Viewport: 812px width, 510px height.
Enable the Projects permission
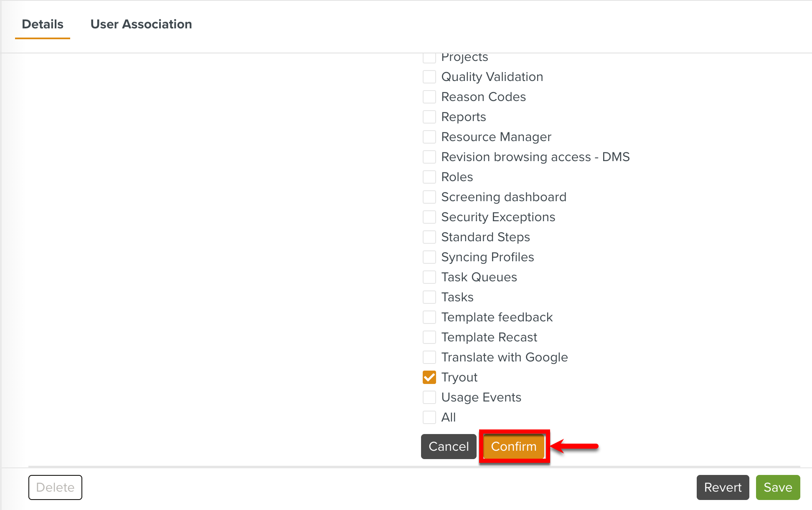429,57
